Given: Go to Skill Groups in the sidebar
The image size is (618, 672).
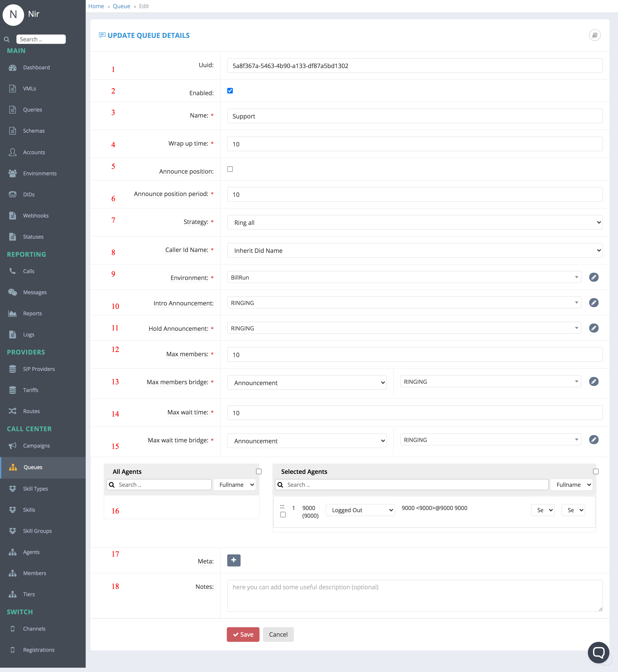Looking at the screenshot, I should click(x=37, y=531).
